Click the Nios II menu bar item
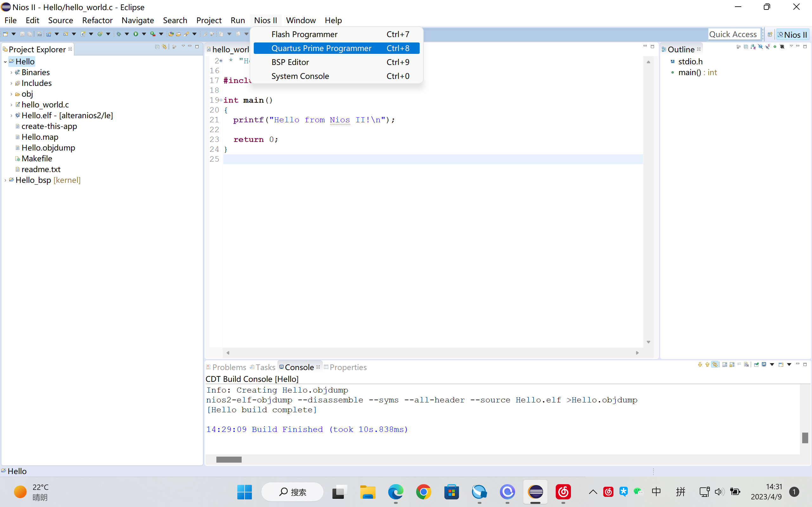The width and height of the screenshot is (812, 507). coord(266,20)
